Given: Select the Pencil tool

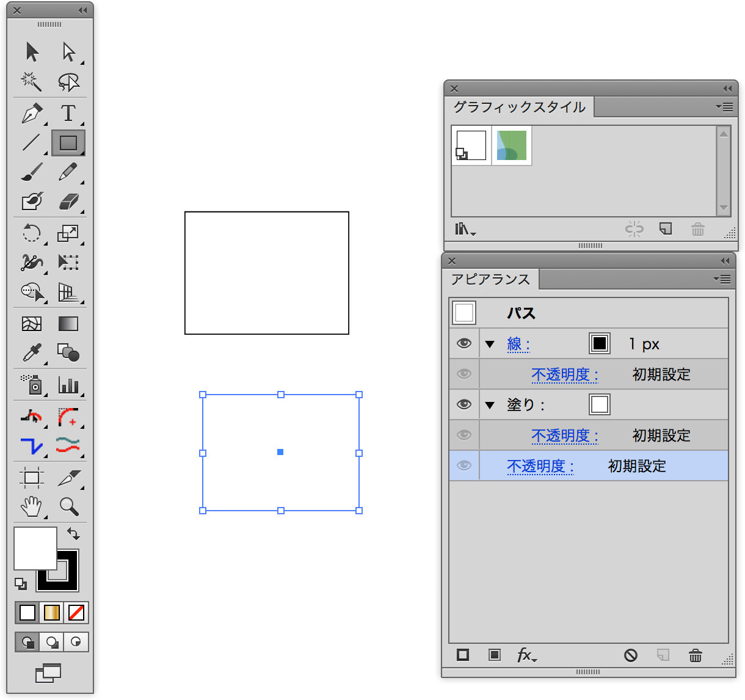Looking at the screenshot, I should (68, 172).
